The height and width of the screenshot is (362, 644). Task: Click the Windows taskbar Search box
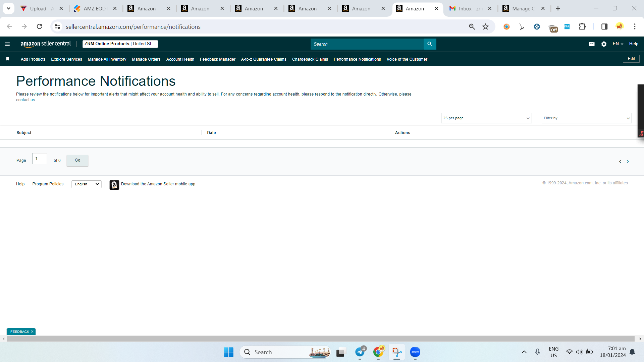click(285, 352)
